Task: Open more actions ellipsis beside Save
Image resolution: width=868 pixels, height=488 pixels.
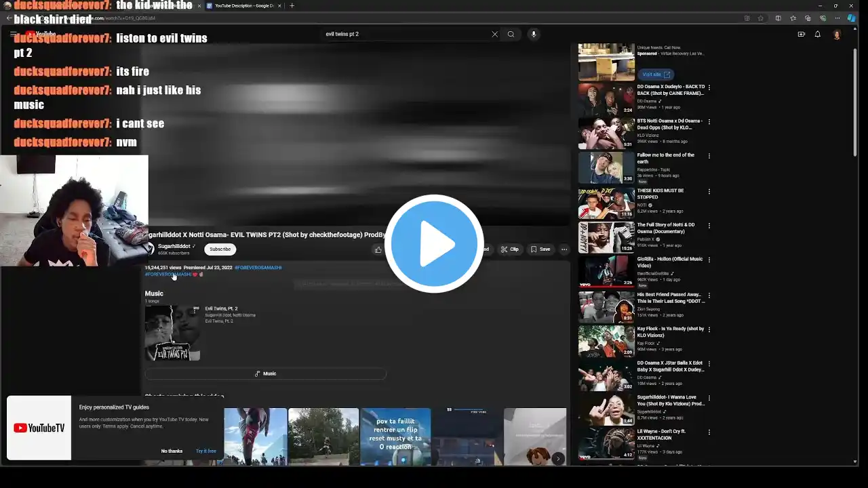Action: (x=564, y=249)
